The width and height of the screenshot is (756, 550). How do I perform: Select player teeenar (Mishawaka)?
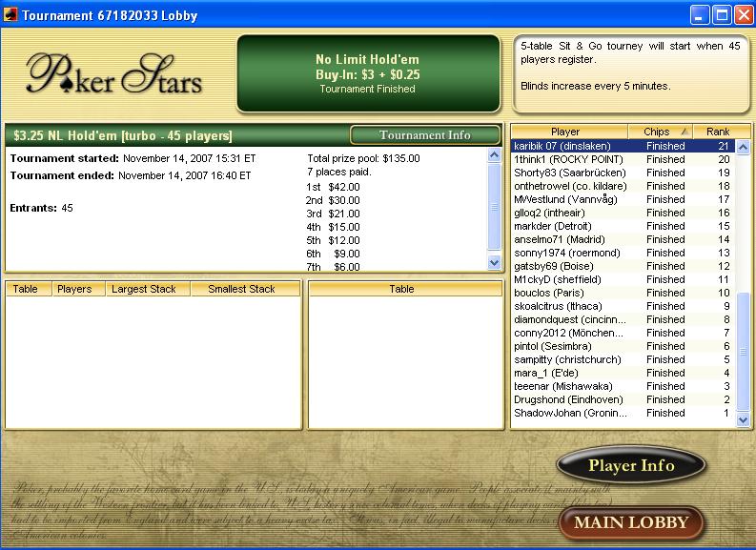pos(623,386)
